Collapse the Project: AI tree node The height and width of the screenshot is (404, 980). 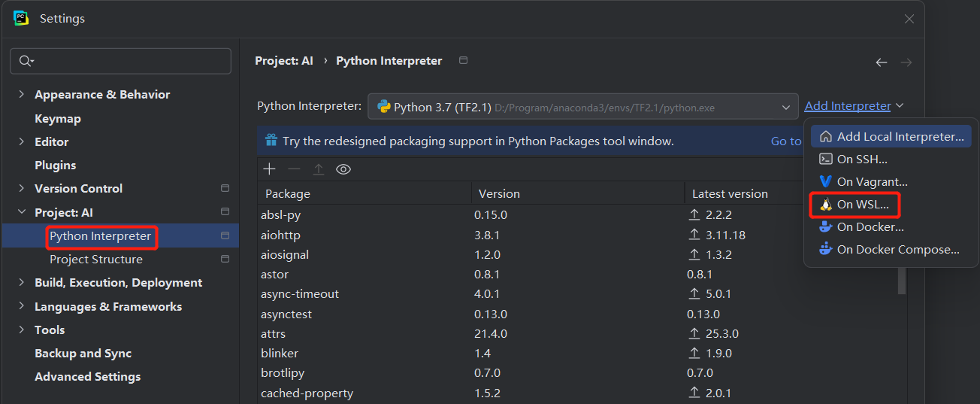coord(21,213)
